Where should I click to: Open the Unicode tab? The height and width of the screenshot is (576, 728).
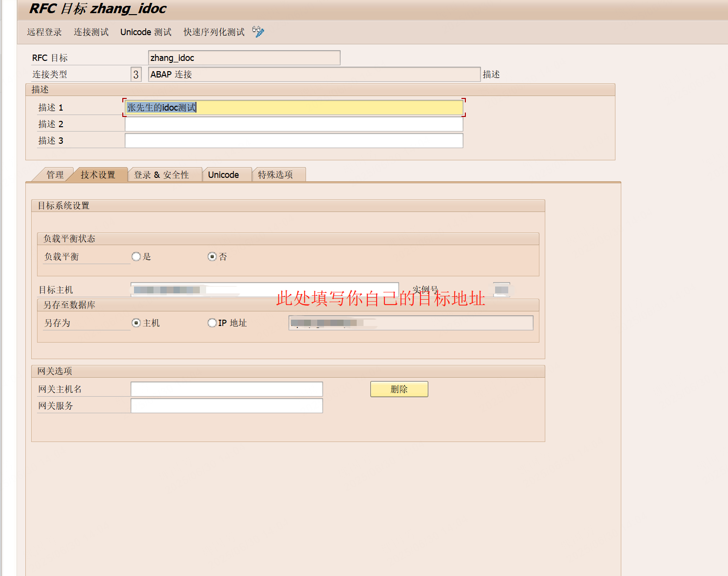(223, 174)
